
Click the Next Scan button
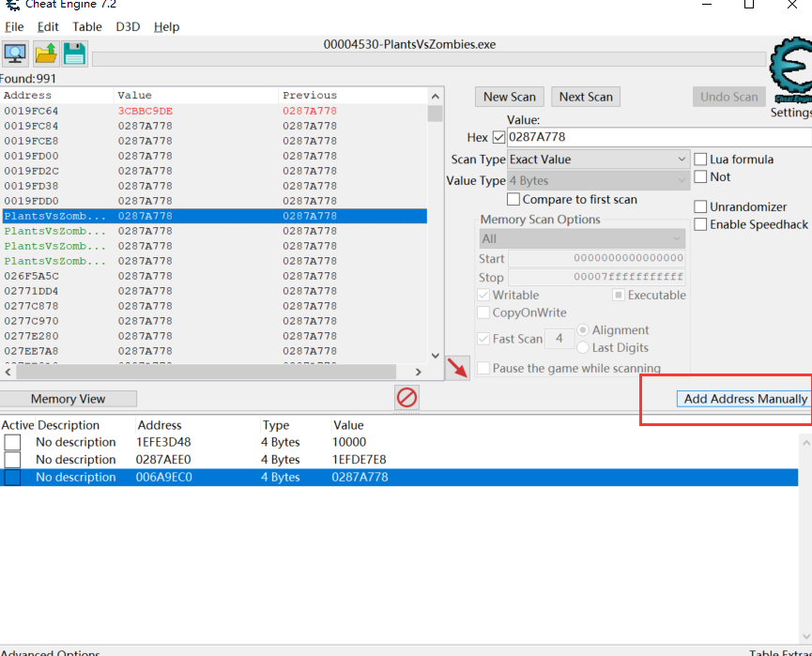coord(586,97)
